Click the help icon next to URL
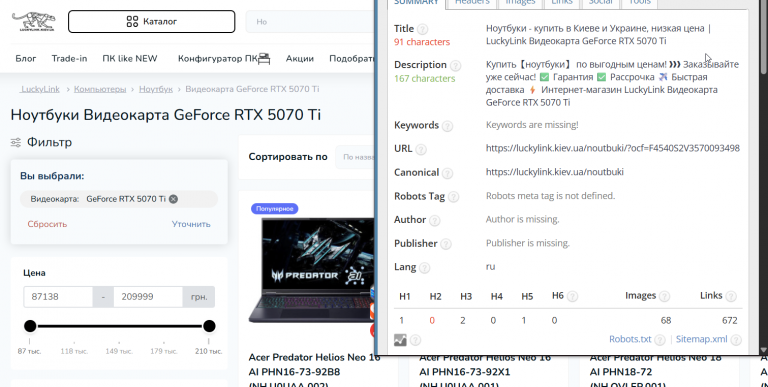Screen dimensions: 768x387 coord(421,149)
